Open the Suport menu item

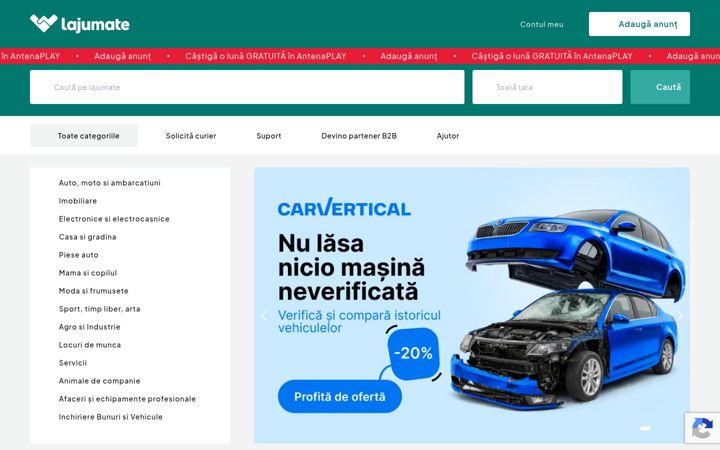point(269,136)
